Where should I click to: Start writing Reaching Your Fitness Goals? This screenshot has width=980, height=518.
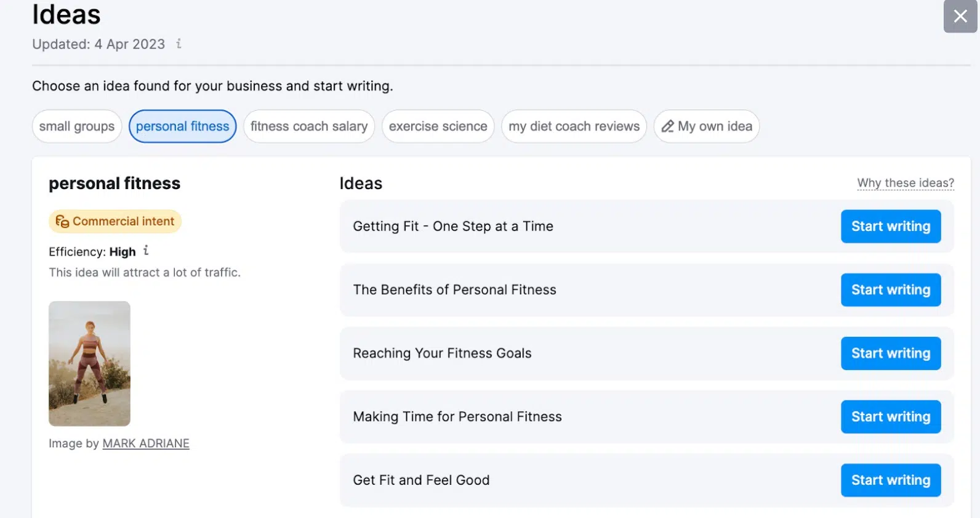890,354
